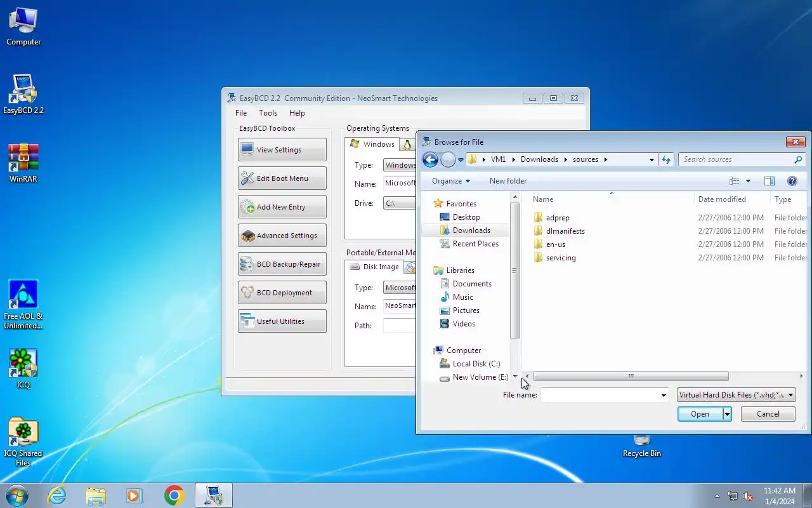The image size is (812, 508).
Task: Open Useful Utilities in EasyBCD
Action: pos(282,321)
